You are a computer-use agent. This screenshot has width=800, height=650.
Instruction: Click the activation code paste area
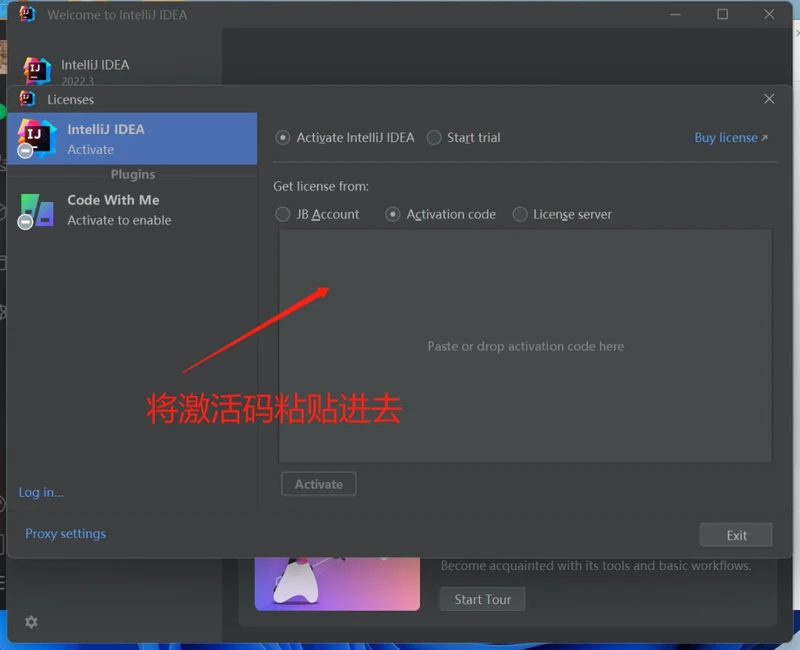525,346
